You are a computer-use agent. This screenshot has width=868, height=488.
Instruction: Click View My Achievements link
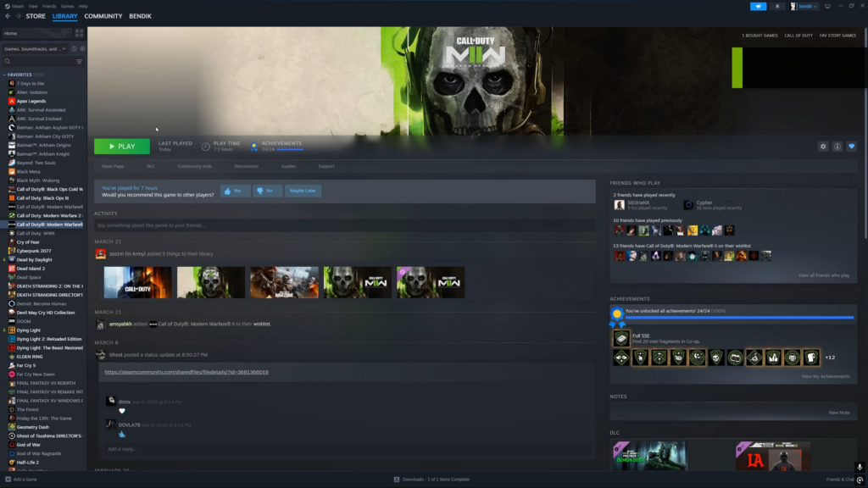[x=826, y=377]
